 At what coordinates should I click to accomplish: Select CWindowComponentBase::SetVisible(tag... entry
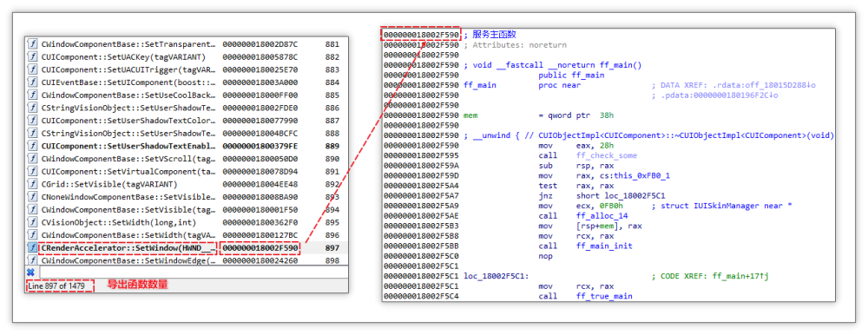pyautogui.click(x=128, y=209)
